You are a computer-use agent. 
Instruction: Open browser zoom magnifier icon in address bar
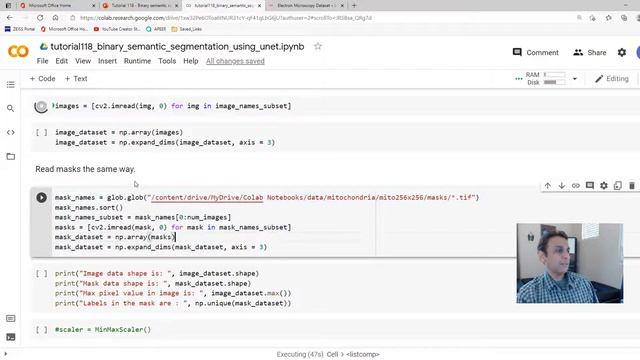579,18
